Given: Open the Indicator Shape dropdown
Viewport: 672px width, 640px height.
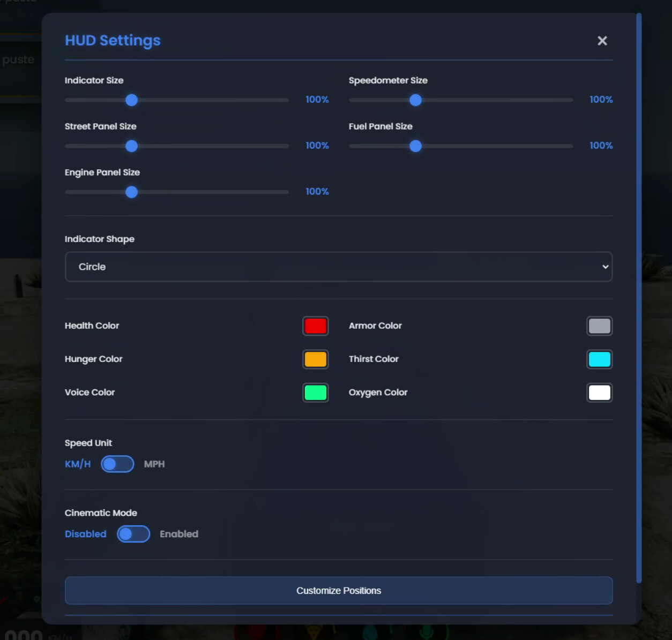Looking at the screenshot, I should [338, 267].
